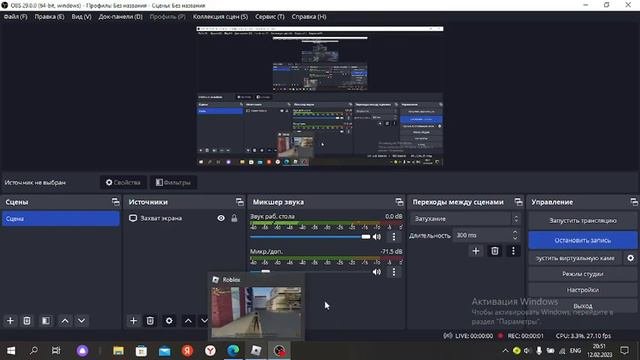Click the OBS Studio taskbar icon
The height and width of the screenshot is (360, 640).
(x=280, y=351)
